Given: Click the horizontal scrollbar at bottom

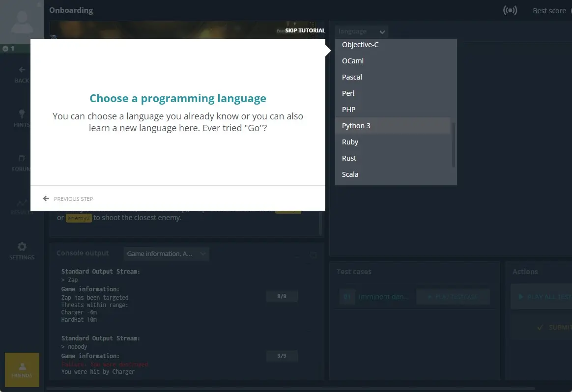Looking at the screenshot, I should (x=290, y=389).
